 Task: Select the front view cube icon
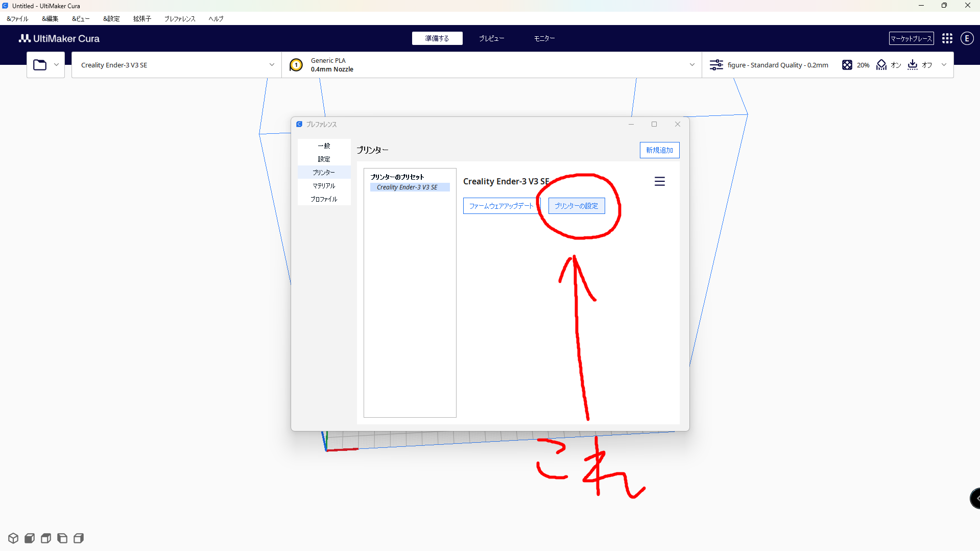coord(30,538)
